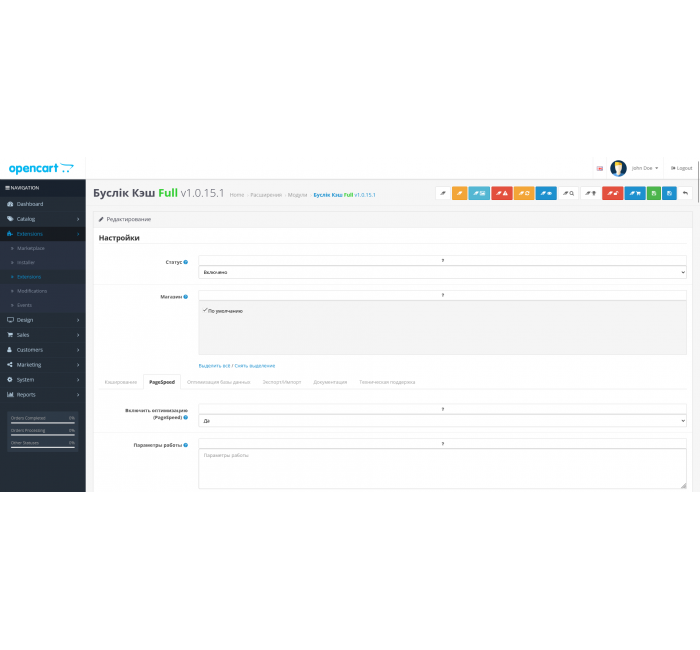Click the question bar above Статус dropdown
Viewport: 700px width, 650px height.
[x=442, y=260]
